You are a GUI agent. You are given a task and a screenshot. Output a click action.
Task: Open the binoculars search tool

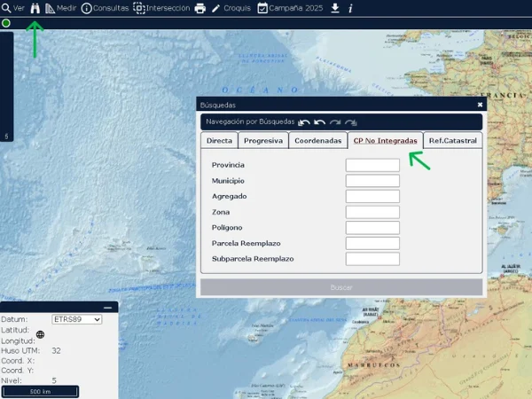pyautogui.click(x=35, y=8)
